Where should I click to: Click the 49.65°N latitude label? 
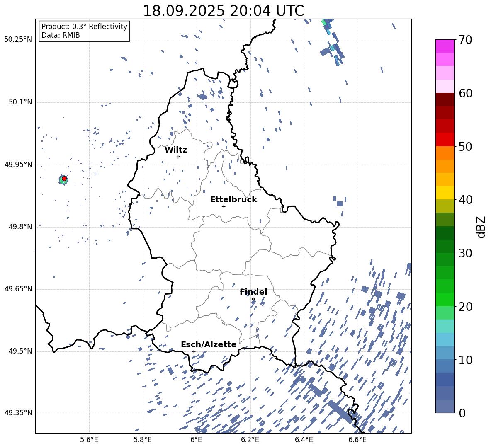click(x=18, y=289)
